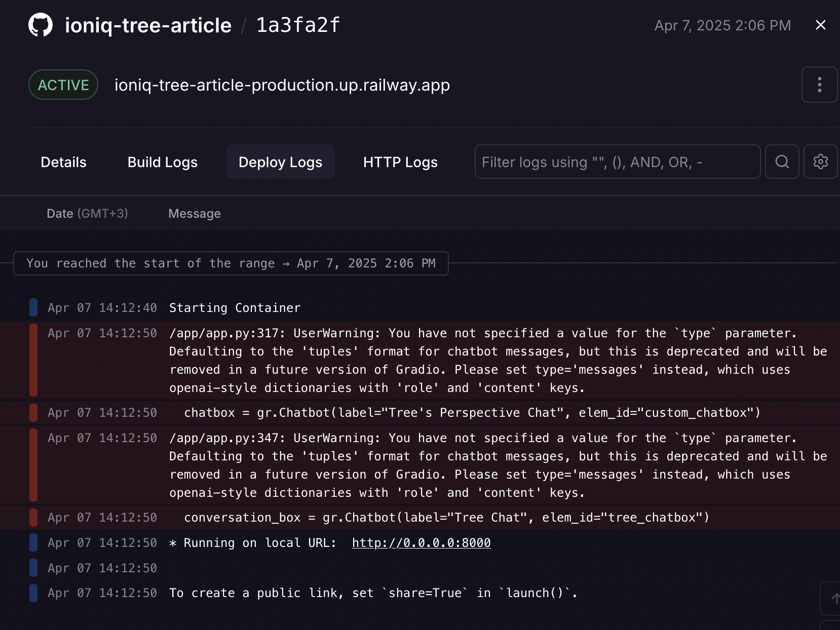Go to the HTTP Logs tab
Image resolution: width=840 pixels, height=630 pixels.
[x=400, y=162]
